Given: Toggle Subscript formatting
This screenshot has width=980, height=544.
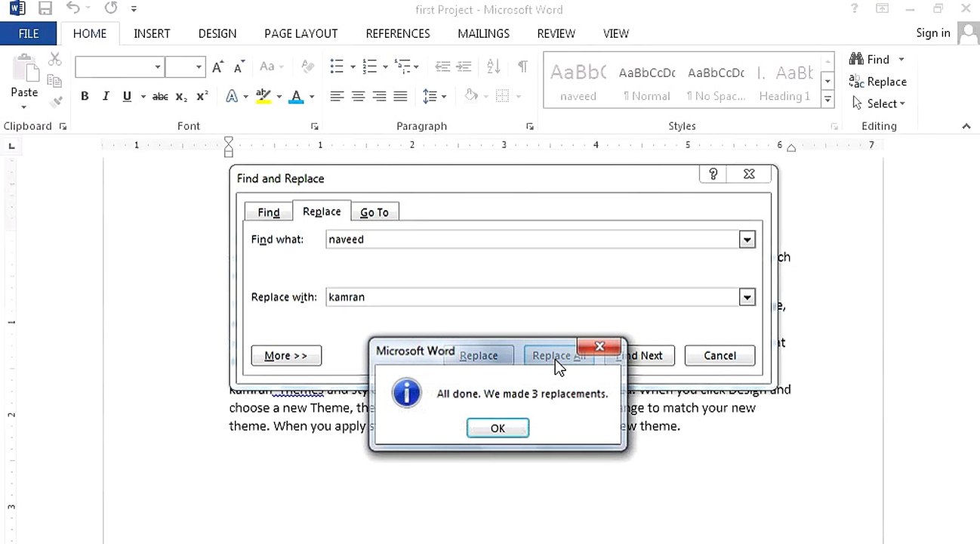Looking at the screenshot, I should tap(181, 97).
